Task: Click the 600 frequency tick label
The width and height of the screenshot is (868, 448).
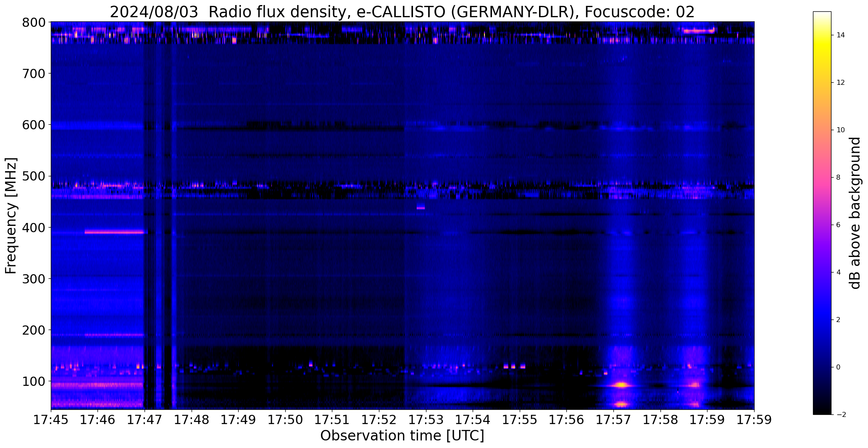Action: [33, 125]
